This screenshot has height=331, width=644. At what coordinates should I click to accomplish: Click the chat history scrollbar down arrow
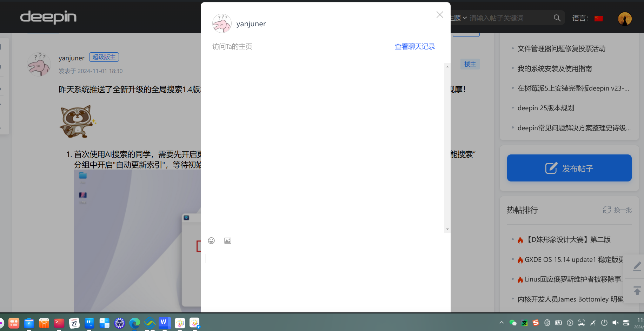[447, 229]
